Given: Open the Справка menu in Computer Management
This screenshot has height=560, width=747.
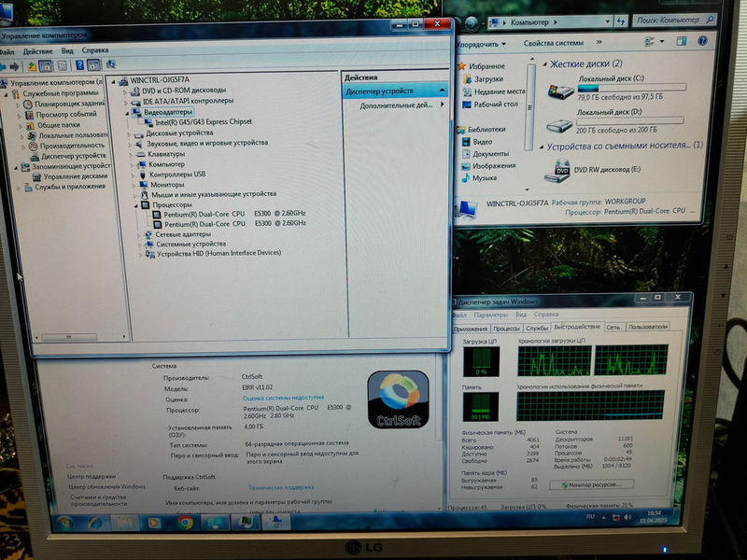Looking at the screenshot, I should 95,50.
